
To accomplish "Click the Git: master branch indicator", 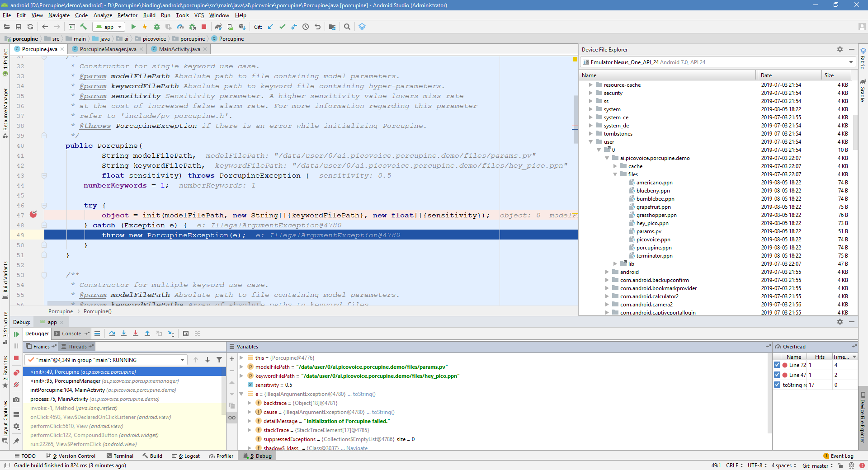I will coord(816,466).
